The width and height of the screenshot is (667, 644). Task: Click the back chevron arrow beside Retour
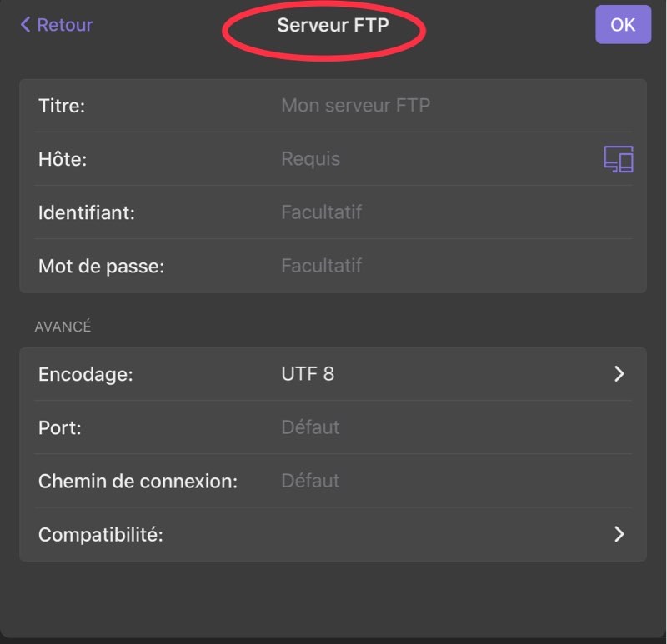[25, 25]
